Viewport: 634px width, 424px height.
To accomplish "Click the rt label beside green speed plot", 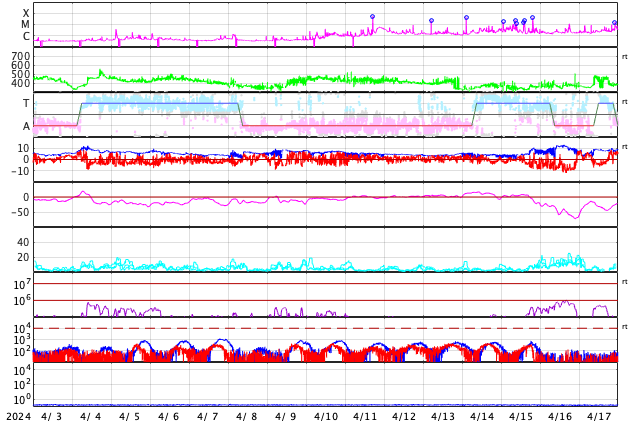I will (625, 57).
